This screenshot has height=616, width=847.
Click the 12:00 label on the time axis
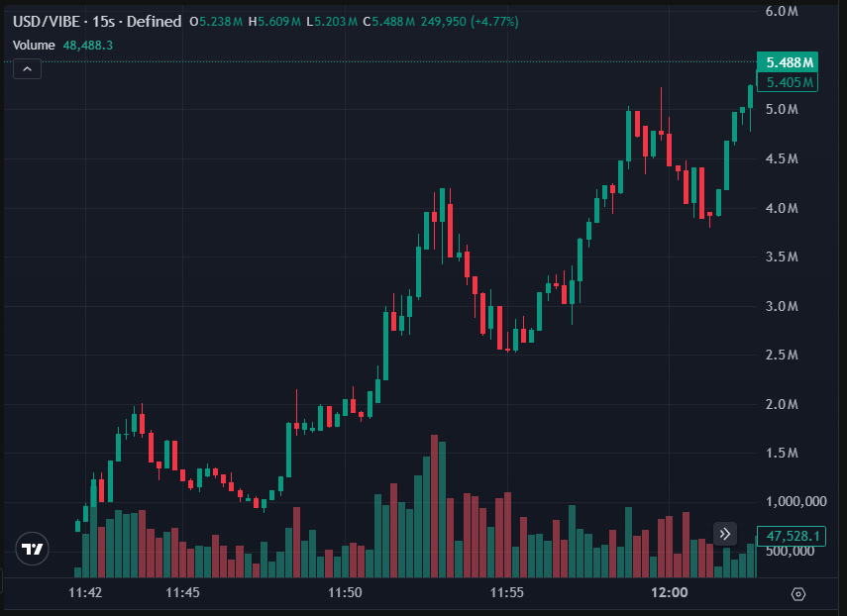coord(670,591)
